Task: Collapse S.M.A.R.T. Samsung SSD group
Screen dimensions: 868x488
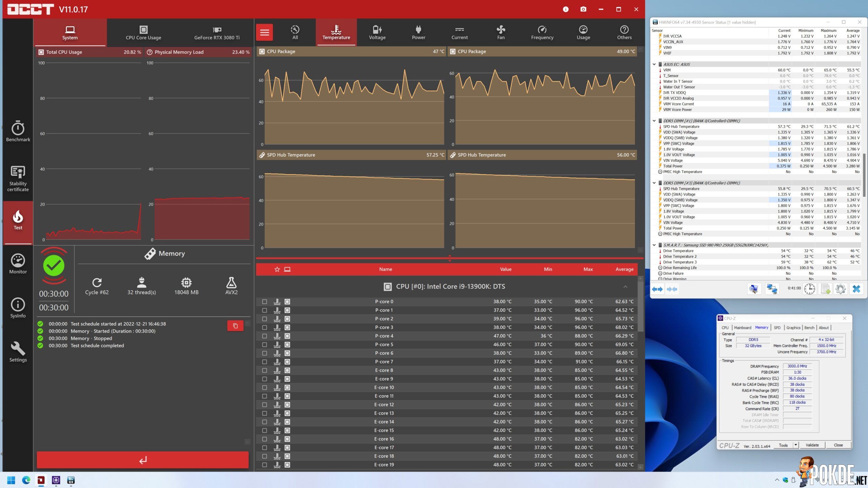Action: 654,245
